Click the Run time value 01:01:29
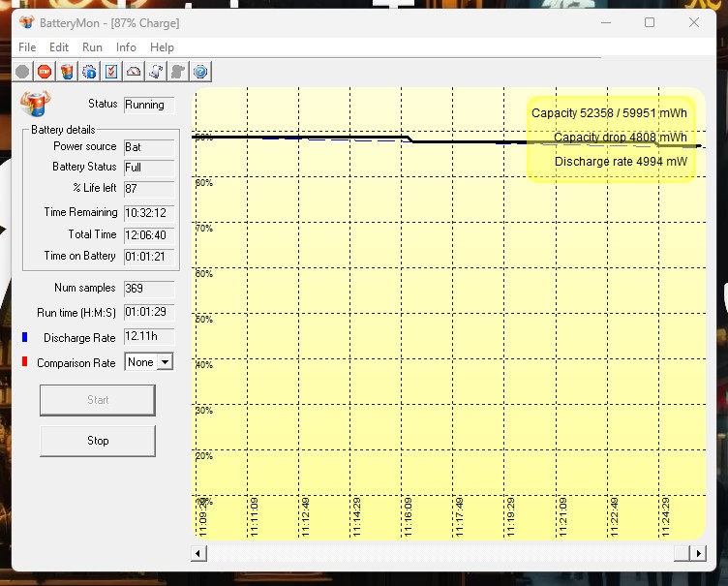 (x=149, y=312)
